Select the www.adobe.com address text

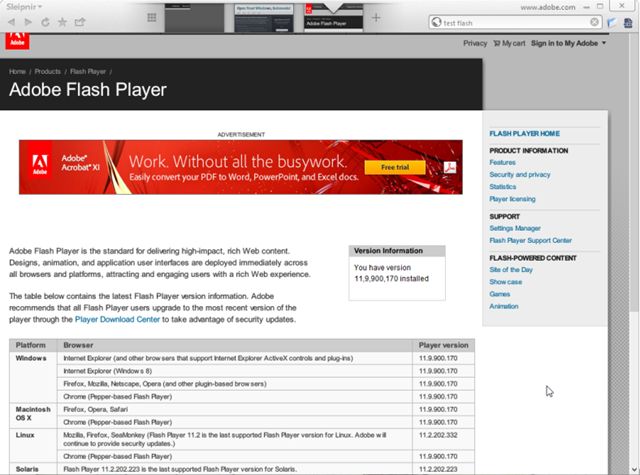(548, 7)
